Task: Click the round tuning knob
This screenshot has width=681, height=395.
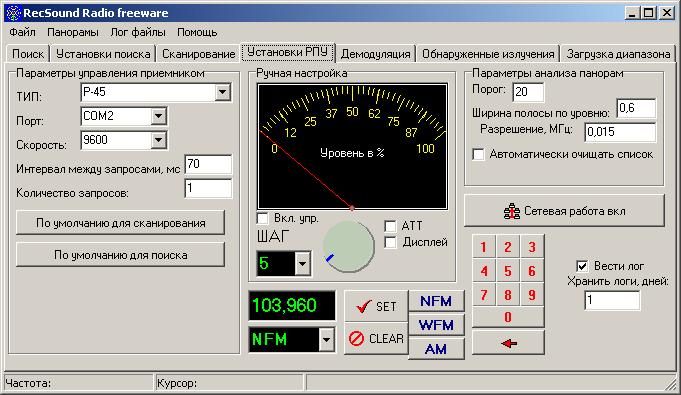Action: click(x=349, y=246)
